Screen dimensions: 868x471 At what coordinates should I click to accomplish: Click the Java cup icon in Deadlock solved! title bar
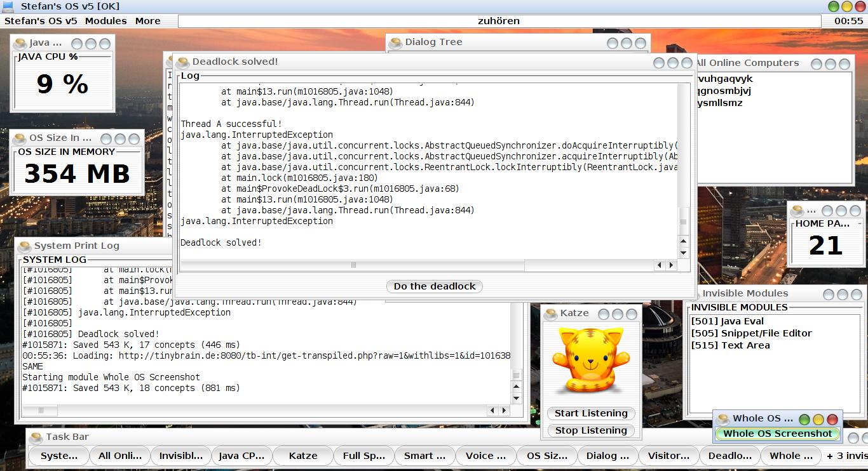click(183, 62)
